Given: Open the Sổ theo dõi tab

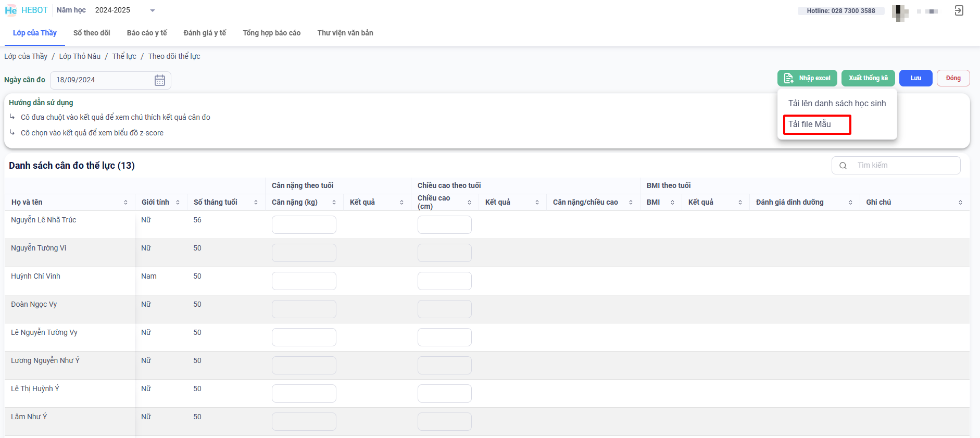Looking at the screenshot, I should [x=92, y=33].
